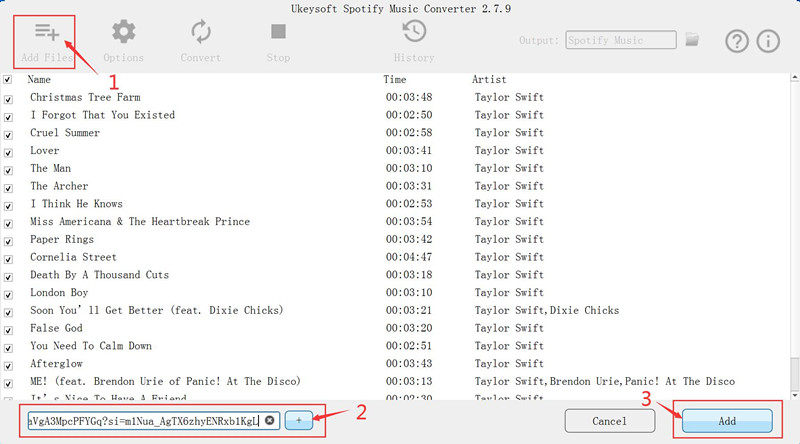
Task: Click the Cancel button
Action: [610, 421]
